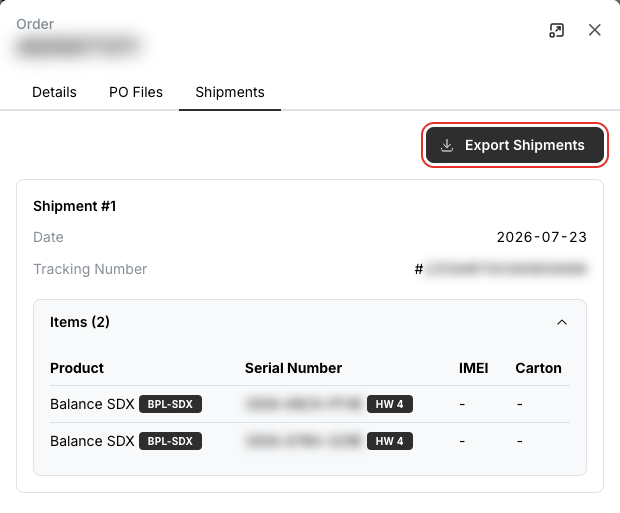Click the blurred tracking number value
Screen dimensions: 620x513
(506, 269)
